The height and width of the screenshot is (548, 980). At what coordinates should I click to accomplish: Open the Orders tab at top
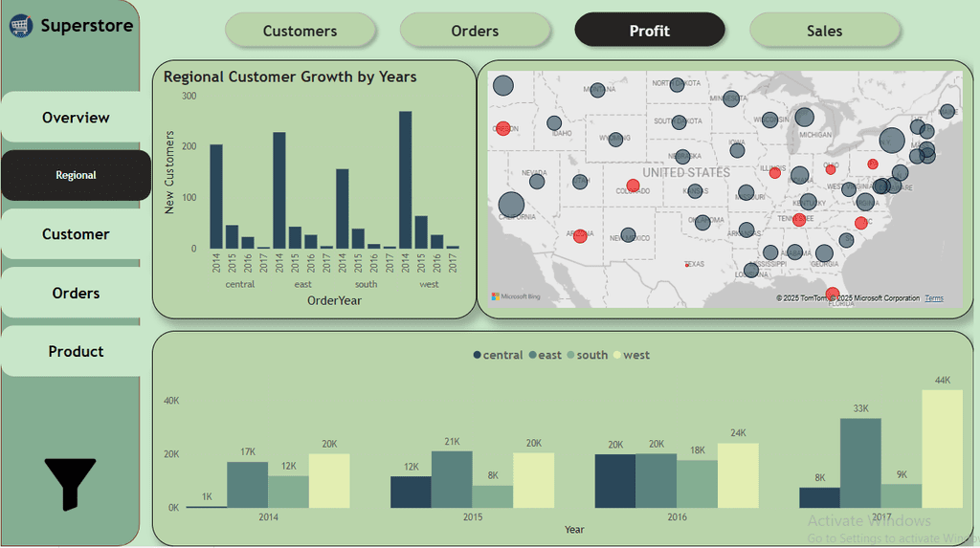coord(475,31)
